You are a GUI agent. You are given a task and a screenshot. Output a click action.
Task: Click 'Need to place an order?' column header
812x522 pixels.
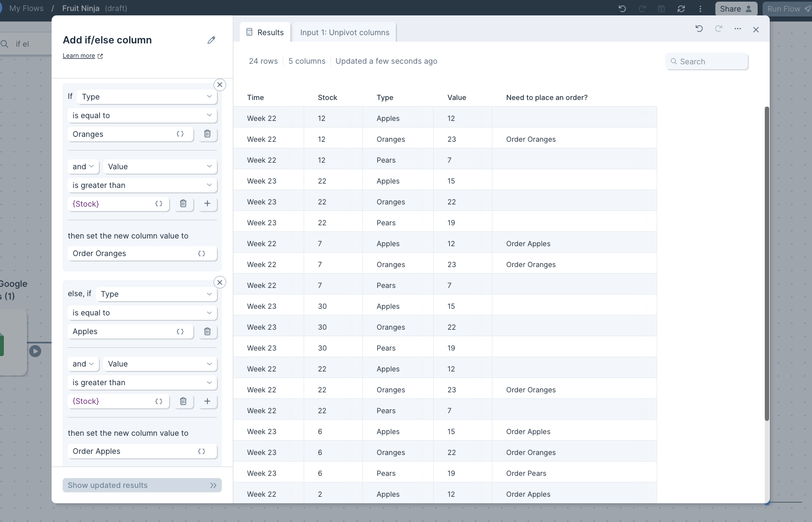coord(547,97)
